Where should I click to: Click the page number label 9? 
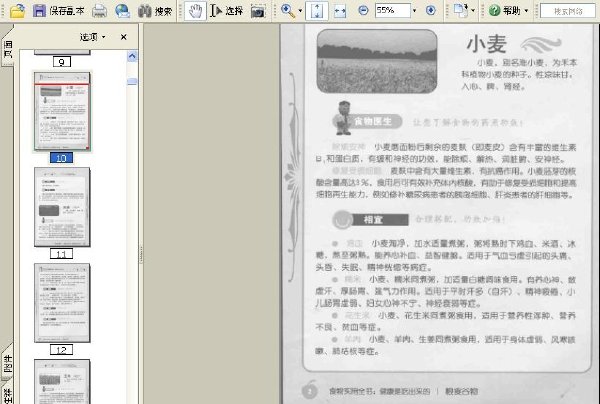point(62,62)
